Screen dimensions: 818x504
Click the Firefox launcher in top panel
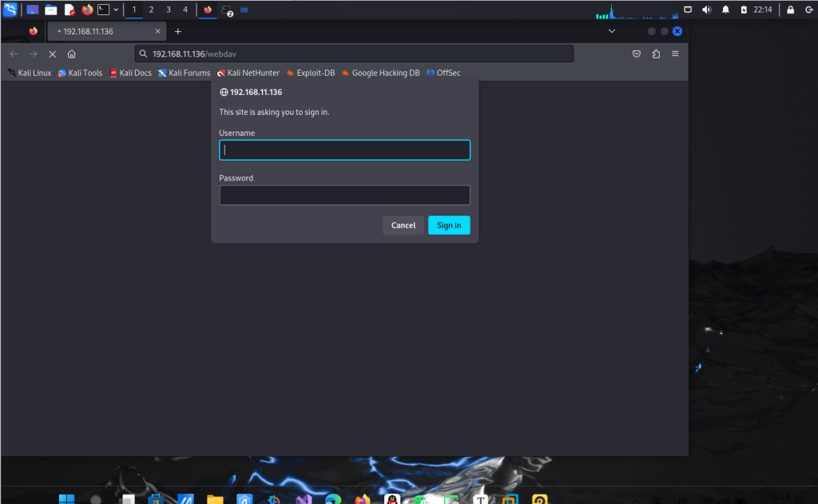(x=87, y=10)
